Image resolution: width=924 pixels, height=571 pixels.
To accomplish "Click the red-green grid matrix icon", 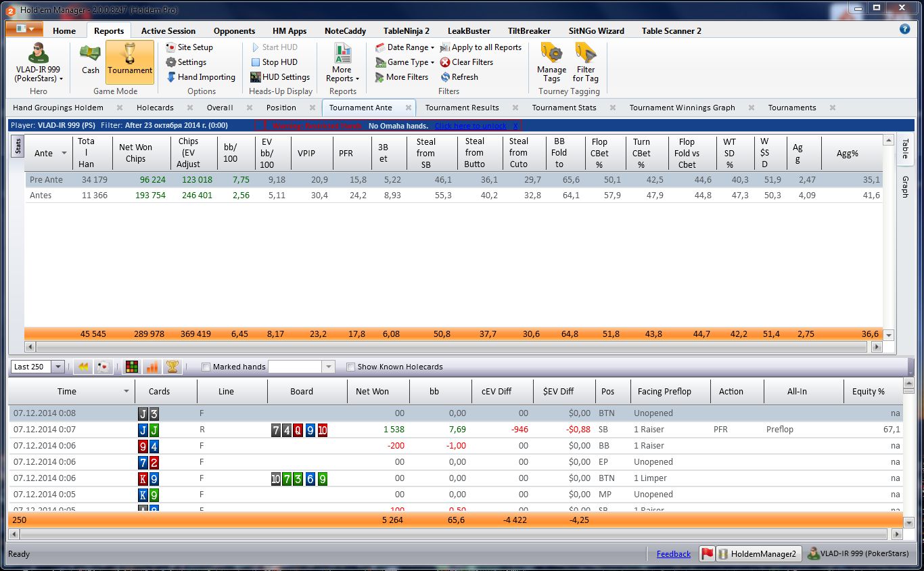I will click(x=133, y=367).
